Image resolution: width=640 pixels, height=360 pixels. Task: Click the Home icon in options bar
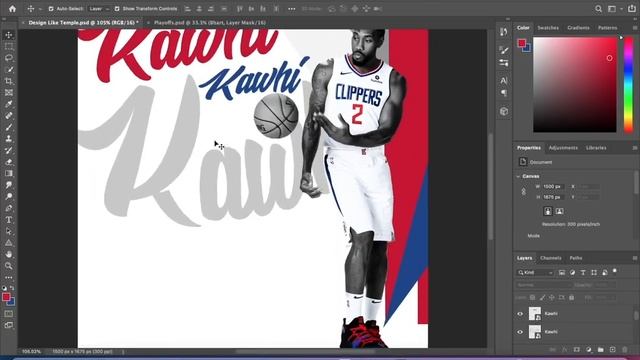tap(12, 9)
